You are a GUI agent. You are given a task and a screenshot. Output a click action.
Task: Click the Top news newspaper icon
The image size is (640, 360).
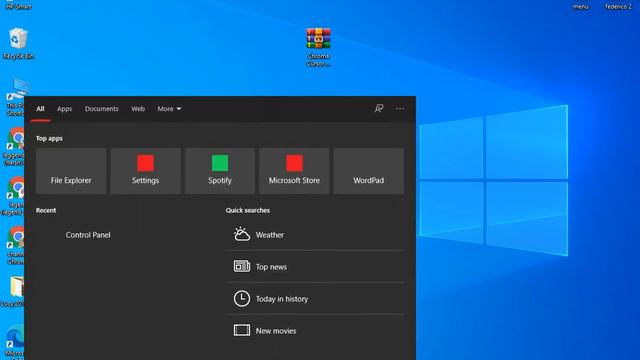242,266
